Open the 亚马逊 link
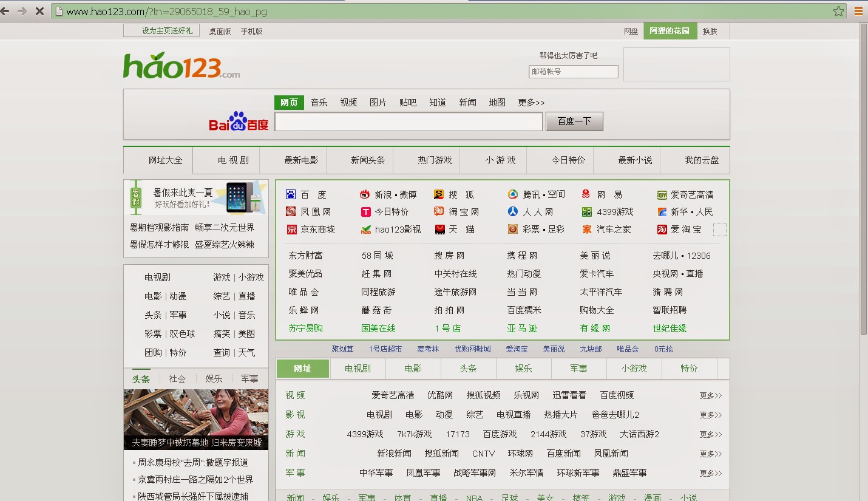Screen dimensions: 868x501 click(x=523, y=329)
